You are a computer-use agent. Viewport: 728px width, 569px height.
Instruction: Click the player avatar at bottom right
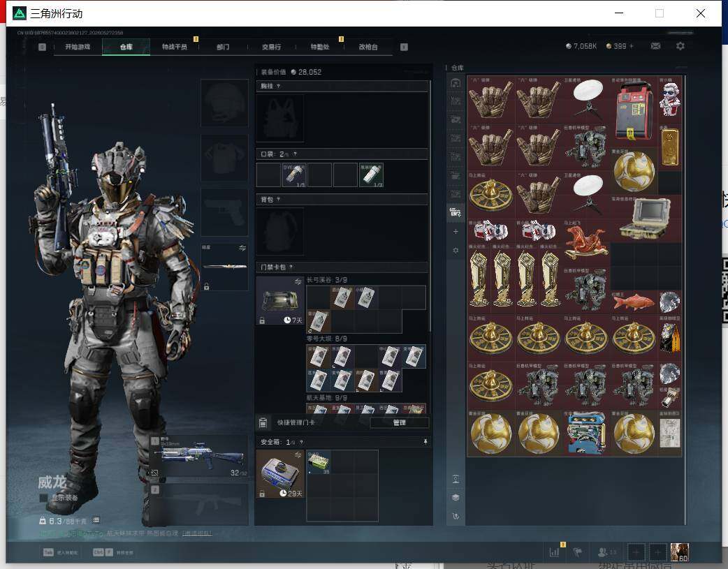pyautogui.click(x=680, y=552)
